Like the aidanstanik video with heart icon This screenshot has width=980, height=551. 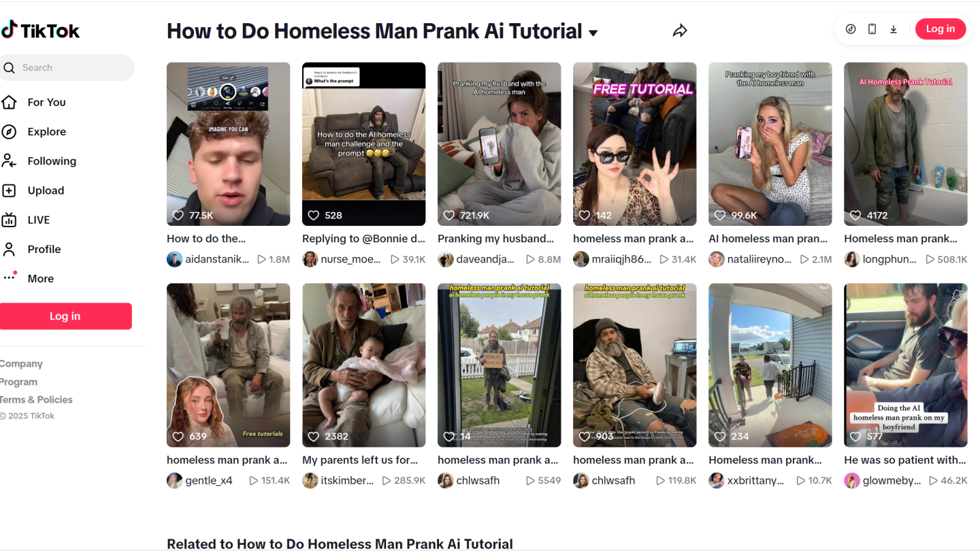click(178, 215)
